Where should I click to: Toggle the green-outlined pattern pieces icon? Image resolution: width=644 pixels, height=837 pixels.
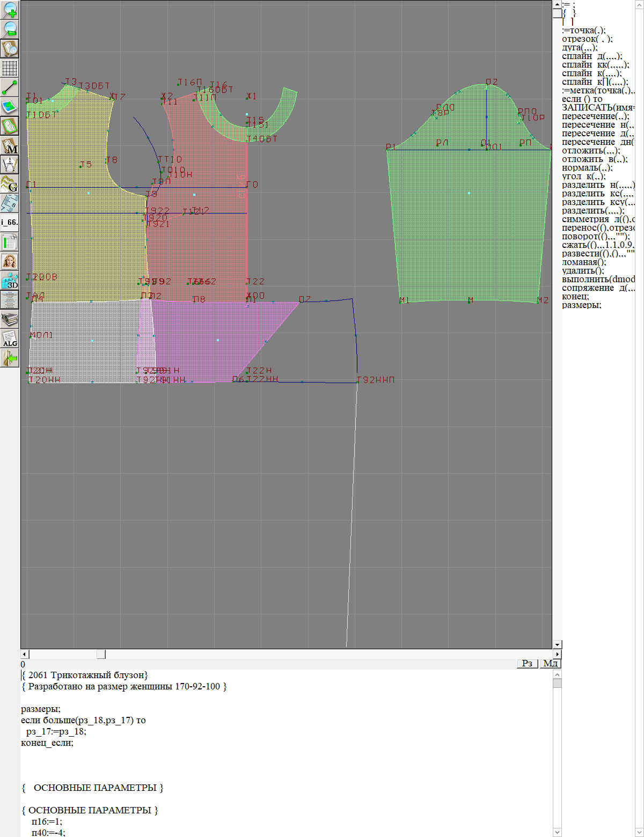tap(10, 126)
